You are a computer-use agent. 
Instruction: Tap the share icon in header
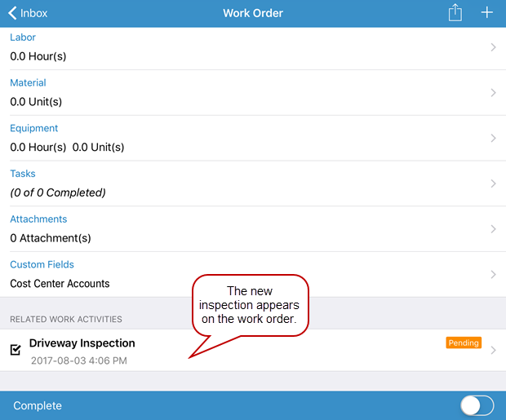coord(455,13)
